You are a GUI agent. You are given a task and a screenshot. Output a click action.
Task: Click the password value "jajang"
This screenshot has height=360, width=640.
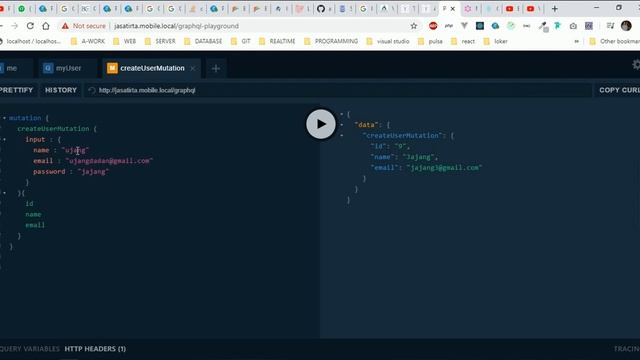point(93,171)
